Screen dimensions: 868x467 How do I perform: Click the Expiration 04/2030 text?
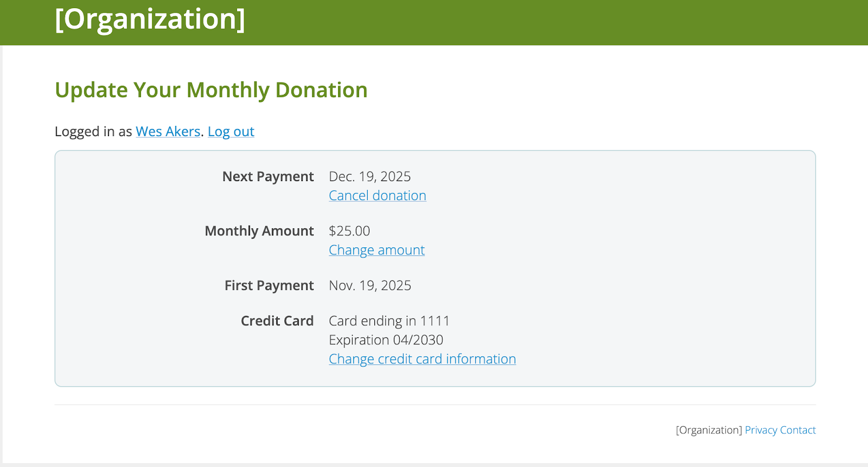pyautogui.click(x=386, y=340)
